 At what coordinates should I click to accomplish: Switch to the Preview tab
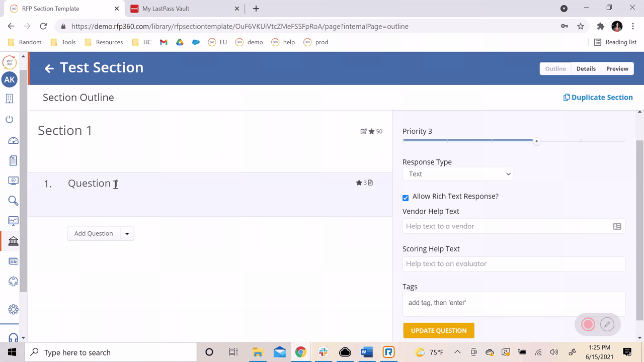pyautogui.click(x=617, y=69)
